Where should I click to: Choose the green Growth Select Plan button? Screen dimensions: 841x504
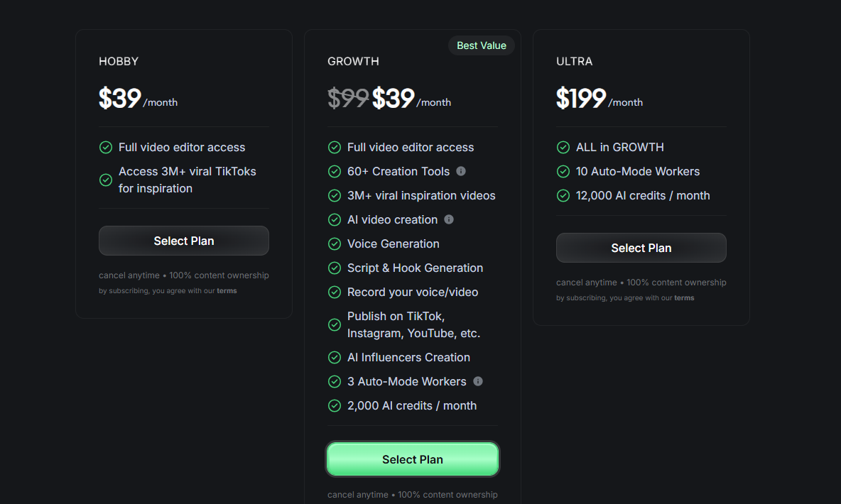pyautogui.click(x=413, y=459)
